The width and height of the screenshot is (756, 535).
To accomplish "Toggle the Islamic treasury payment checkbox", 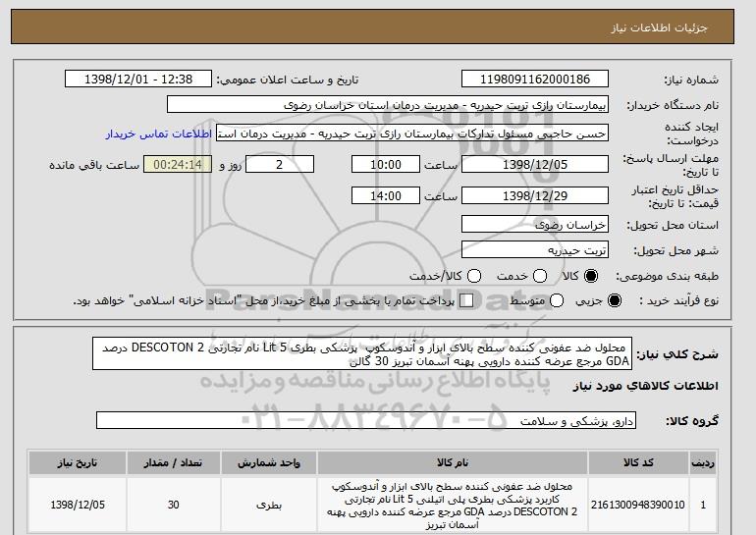I will pos(466,300).
